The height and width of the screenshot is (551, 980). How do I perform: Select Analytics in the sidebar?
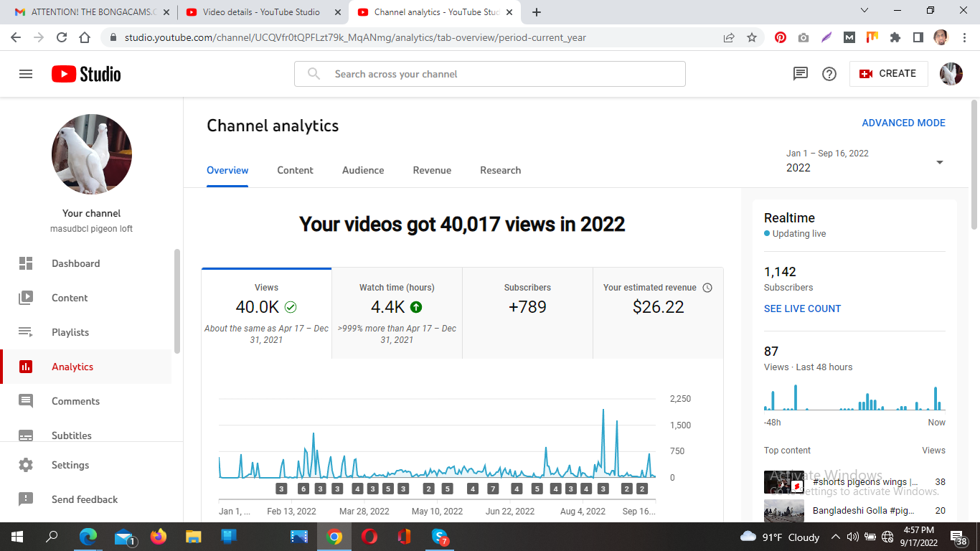point(86,367)
